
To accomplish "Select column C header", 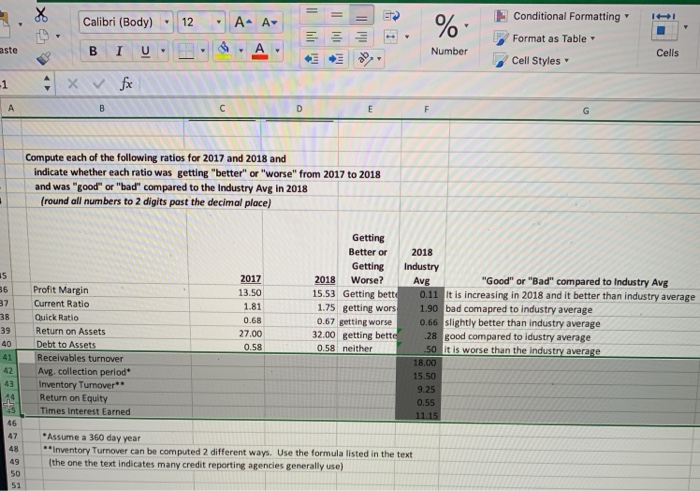I will tap(222, 108).
